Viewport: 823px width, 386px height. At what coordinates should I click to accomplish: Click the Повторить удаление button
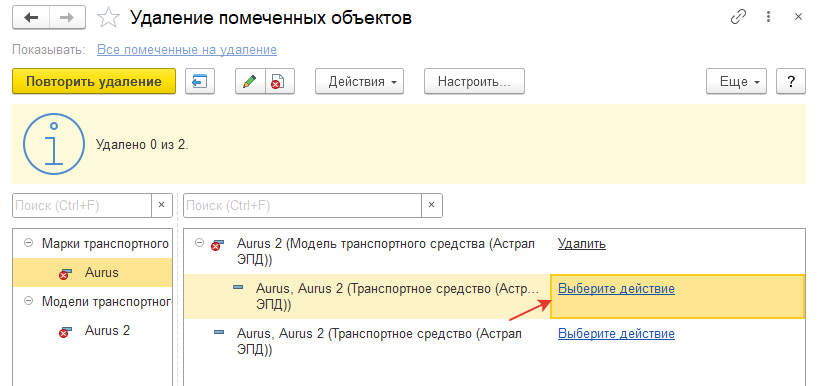(94, 81)
